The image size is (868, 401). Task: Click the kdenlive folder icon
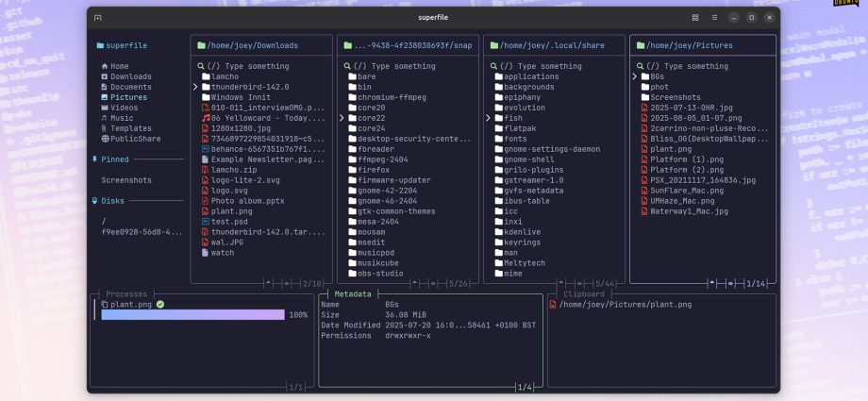click(x=498, y=232)
